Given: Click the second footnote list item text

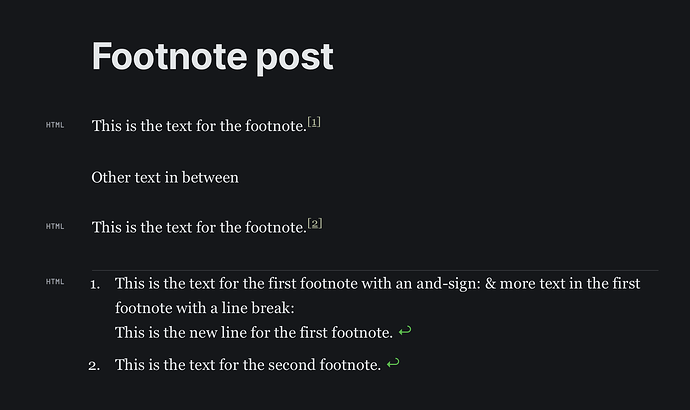Looking at the screenshot, I should click(248, 365).
